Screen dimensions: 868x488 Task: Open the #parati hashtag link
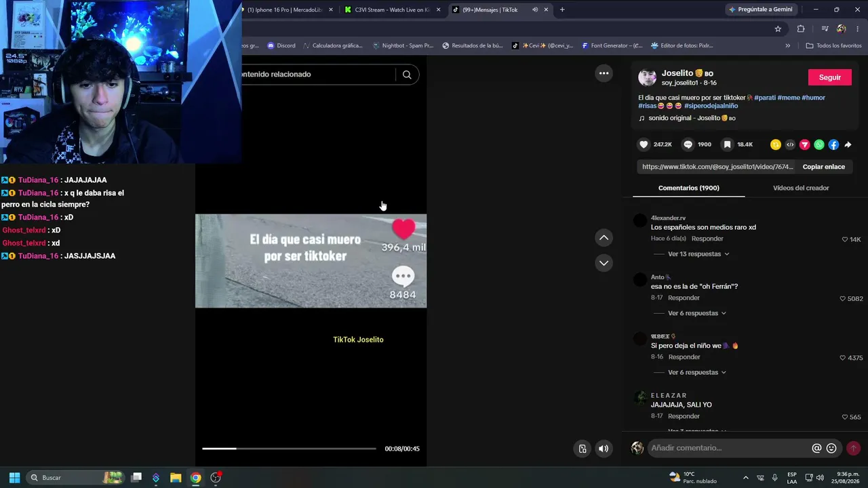click(x=765, y=98)
